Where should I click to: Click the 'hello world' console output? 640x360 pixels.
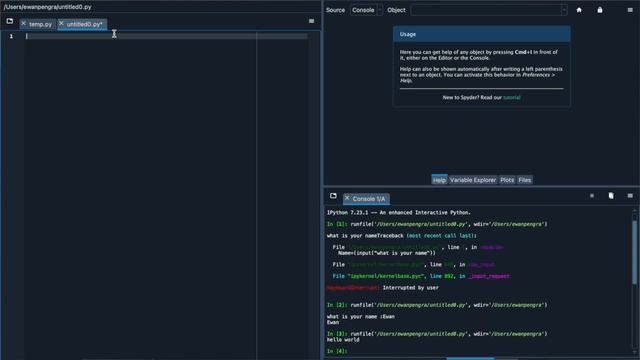point(343,340)
